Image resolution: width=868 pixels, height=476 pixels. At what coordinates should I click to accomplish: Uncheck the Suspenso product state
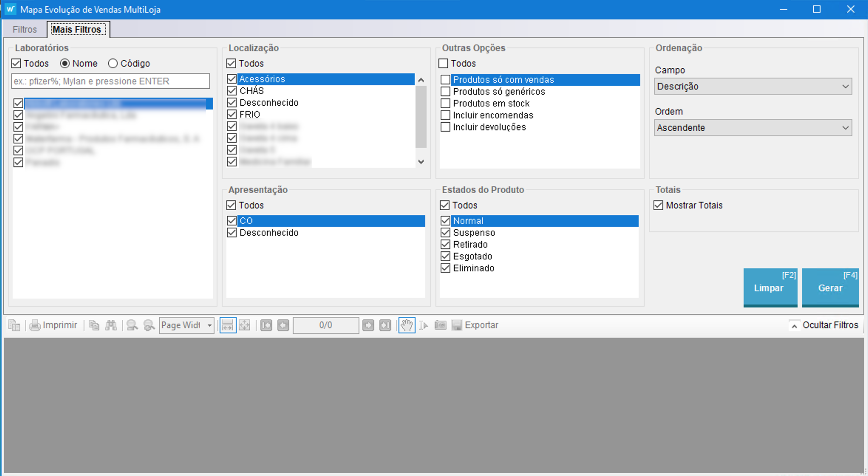click(445, 233)
